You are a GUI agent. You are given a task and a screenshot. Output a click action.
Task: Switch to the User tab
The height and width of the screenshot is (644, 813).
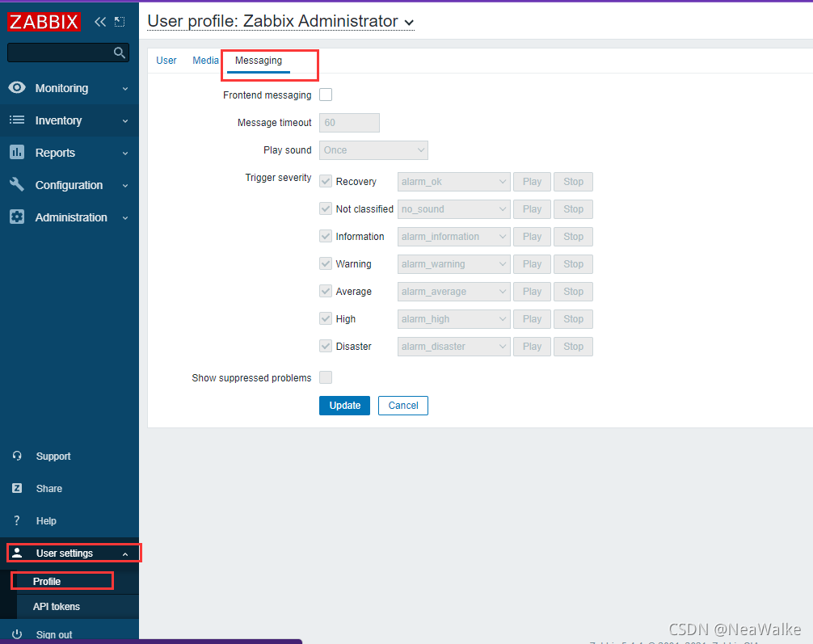point(166,61)
